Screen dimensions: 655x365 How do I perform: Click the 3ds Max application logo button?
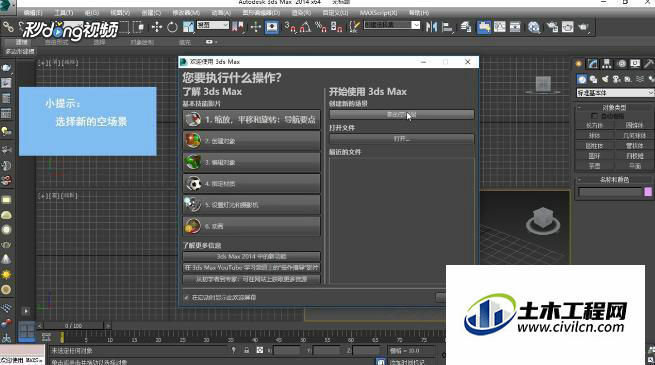pos(7,7)
